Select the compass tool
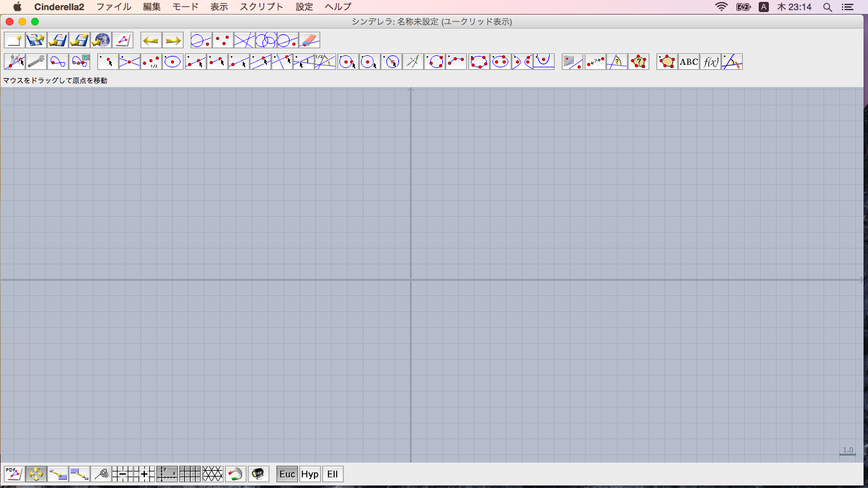 413,62
